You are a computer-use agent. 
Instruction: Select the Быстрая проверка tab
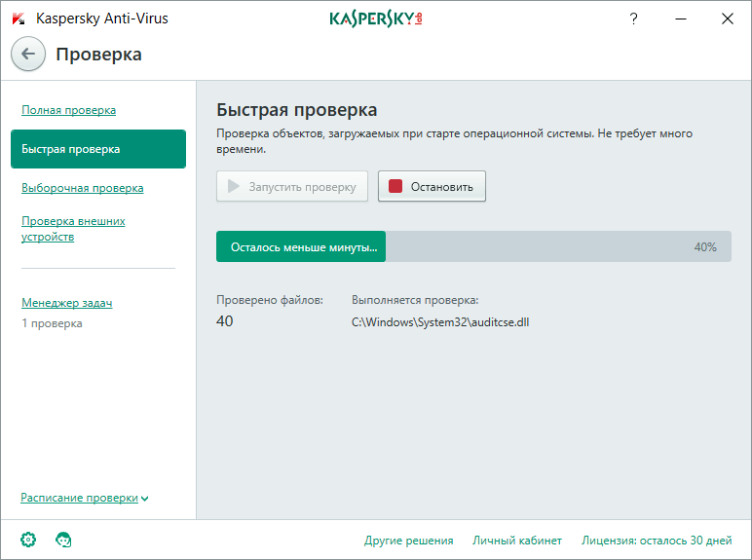(x=98, y=149)
